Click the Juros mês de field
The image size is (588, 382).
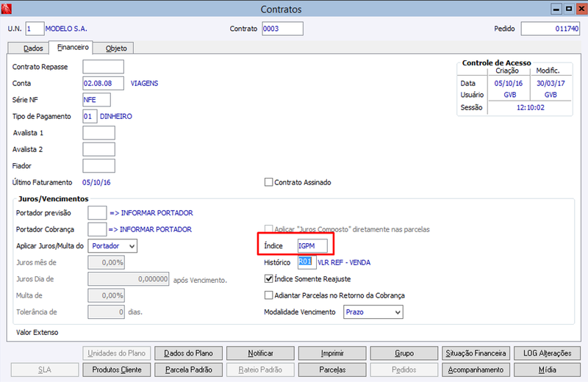point(106,262)
